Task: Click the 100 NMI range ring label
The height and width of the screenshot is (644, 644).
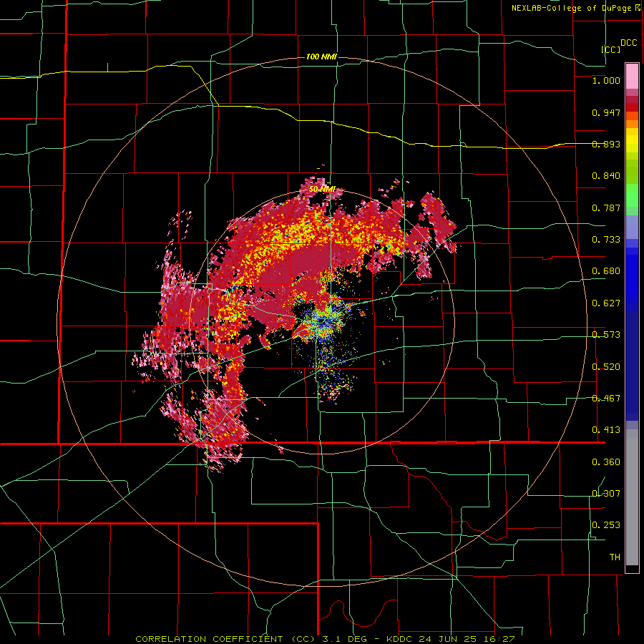Action: point(321,57)
